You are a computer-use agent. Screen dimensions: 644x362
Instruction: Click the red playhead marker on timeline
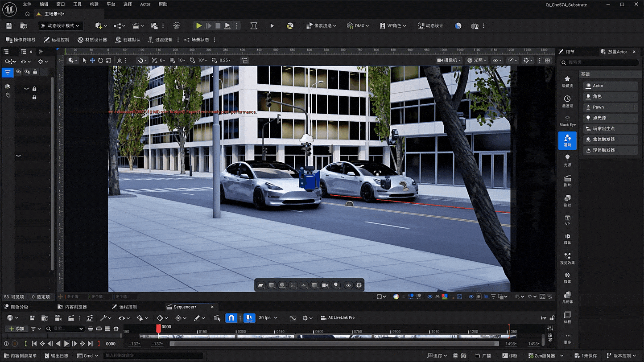(x=158, y=328)
